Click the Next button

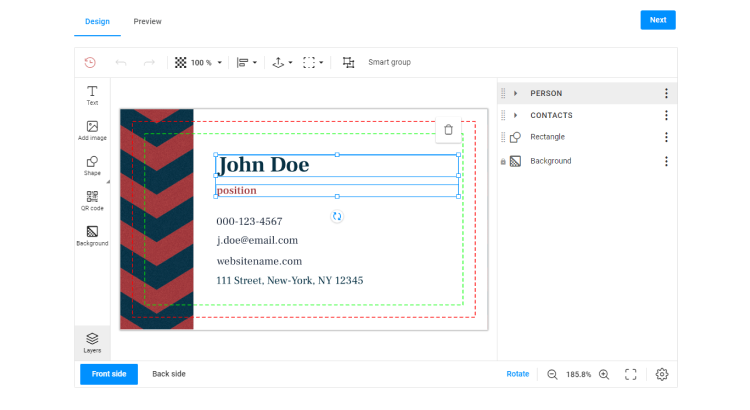click(x=658, y=20)
